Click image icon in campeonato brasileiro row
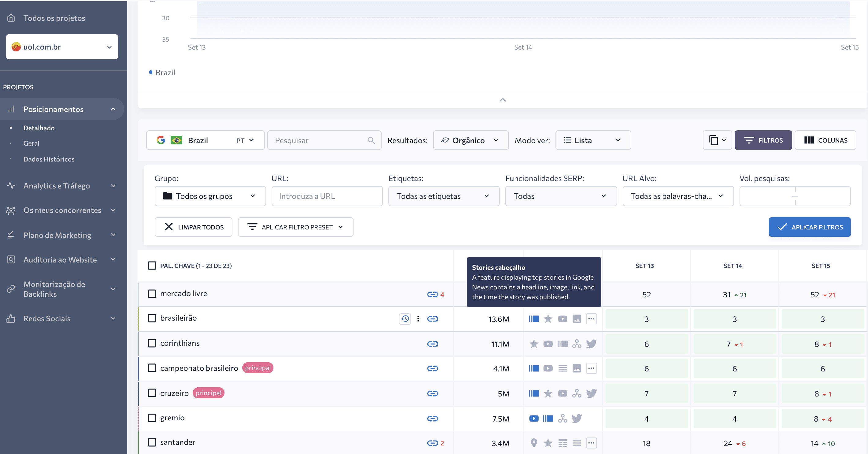The width and height of the screenshot is (868, 454). [577, 368]
